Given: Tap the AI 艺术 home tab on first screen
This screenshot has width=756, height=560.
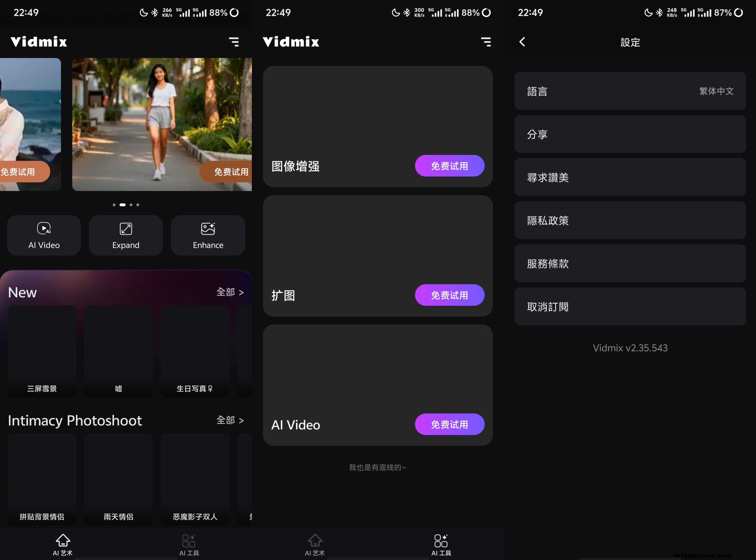Looking at the screenshot, I should 63,544.
